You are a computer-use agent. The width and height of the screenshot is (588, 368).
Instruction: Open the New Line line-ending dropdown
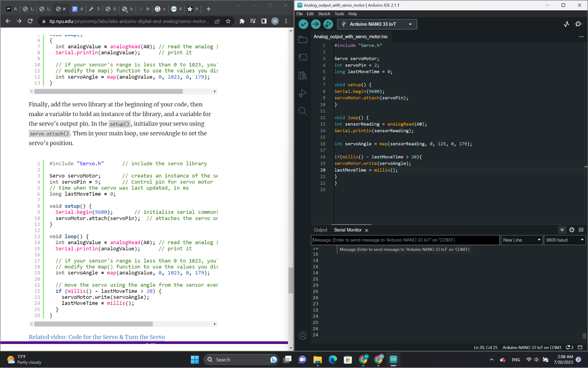522,240
